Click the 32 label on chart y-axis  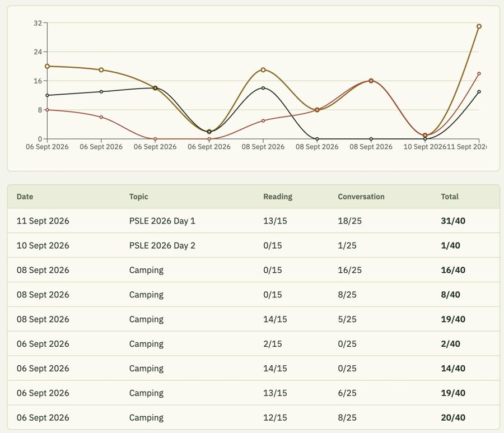click(38, 23)
